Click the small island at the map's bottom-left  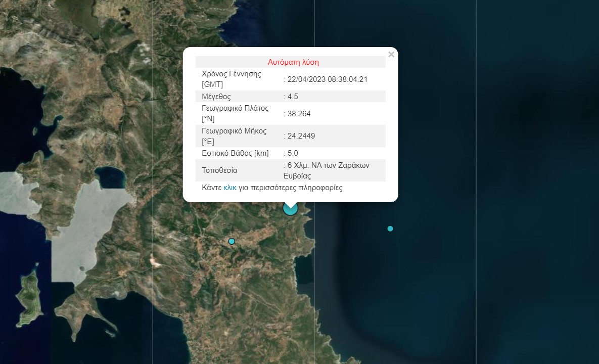(29, 298)
